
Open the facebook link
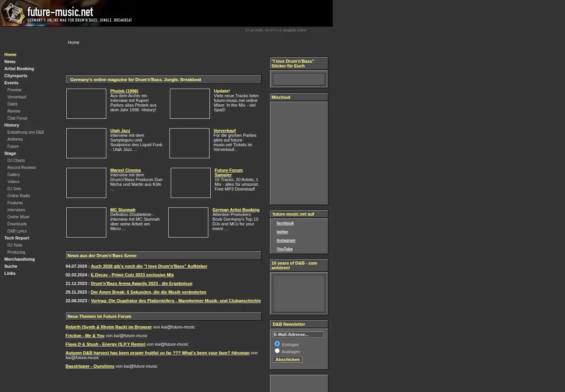pos(285,223)
